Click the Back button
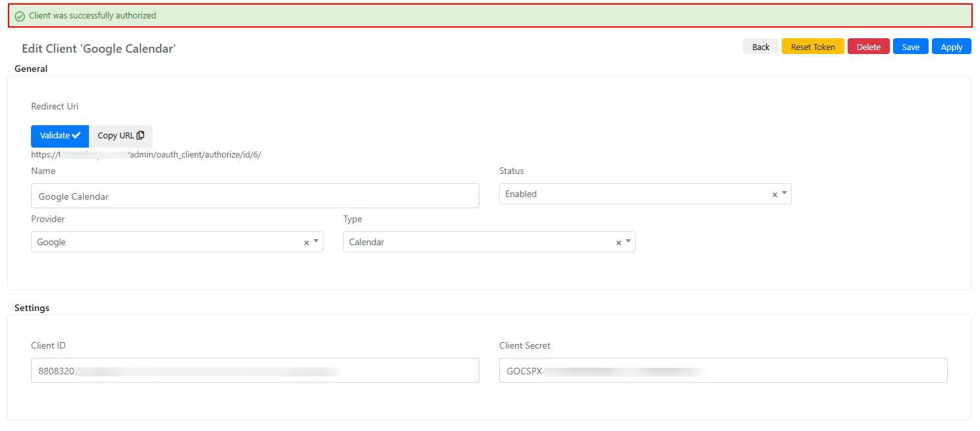 pyautogui.click(x=761, y=47)
